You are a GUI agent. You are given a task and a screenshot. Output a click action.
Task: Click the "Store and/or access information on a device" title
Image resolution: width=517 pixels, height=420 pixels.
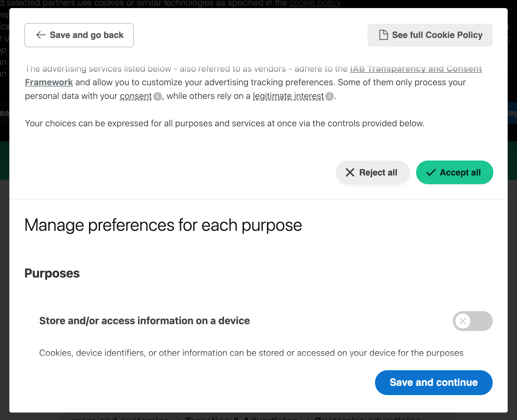click(145, 321)
